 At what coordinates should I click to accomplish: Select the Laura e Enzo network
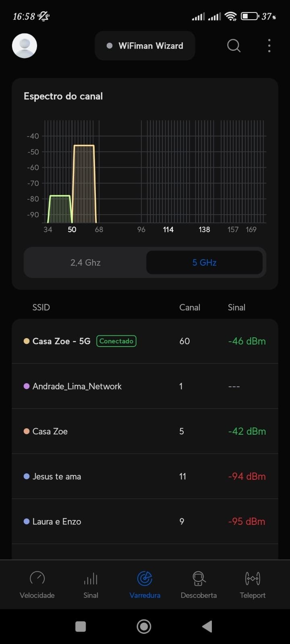coord(57,522)
